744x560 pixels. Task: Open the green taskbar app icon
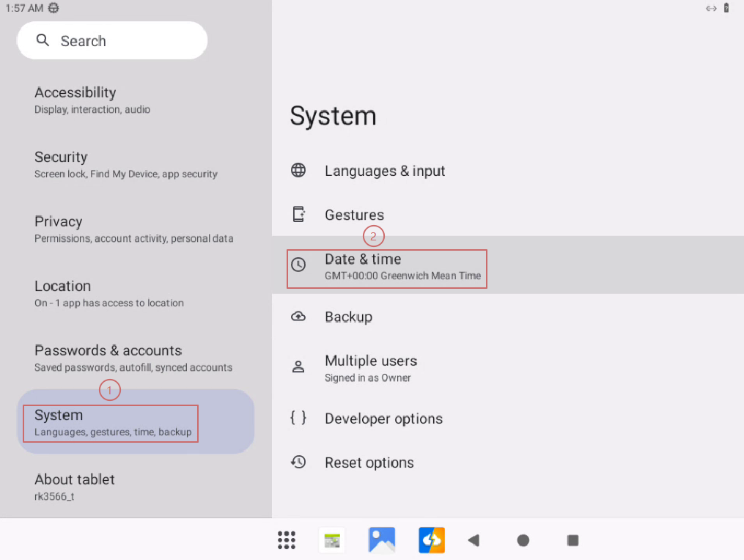point(332,540)
